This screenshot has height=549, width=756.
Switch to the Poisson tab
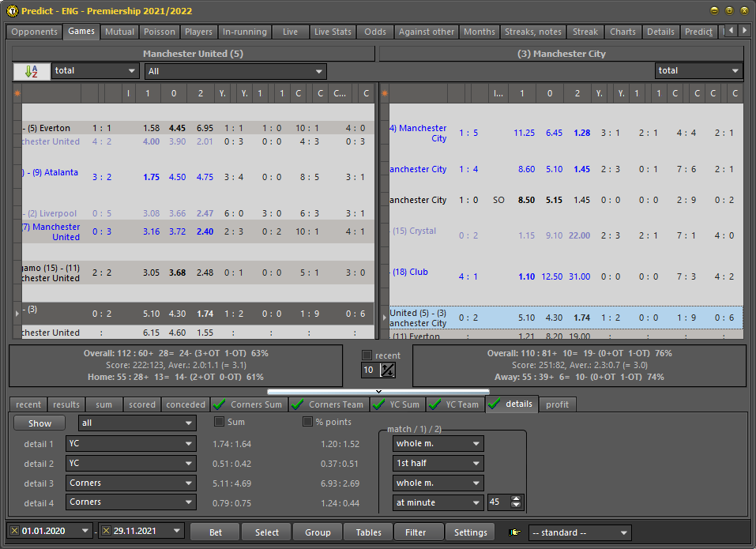pyautogui.click(x=160, y=32)
